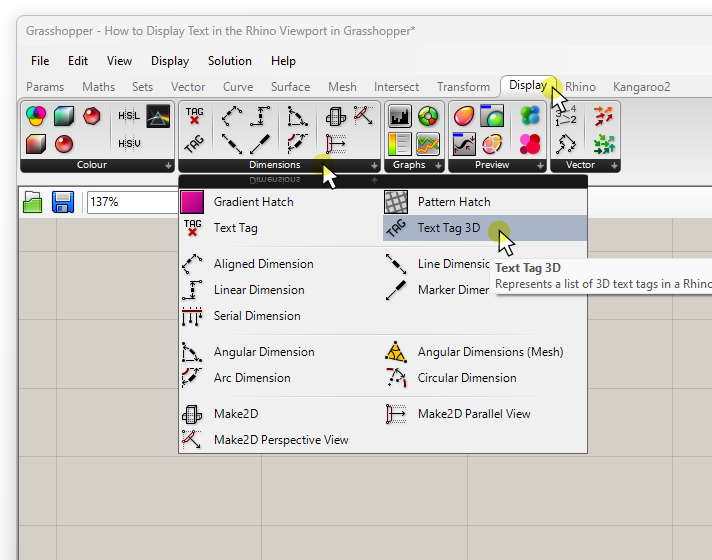Expand the Graphs panel dropdown
The height and width of the screenshot is (560, 712).
tap(438, 166)
